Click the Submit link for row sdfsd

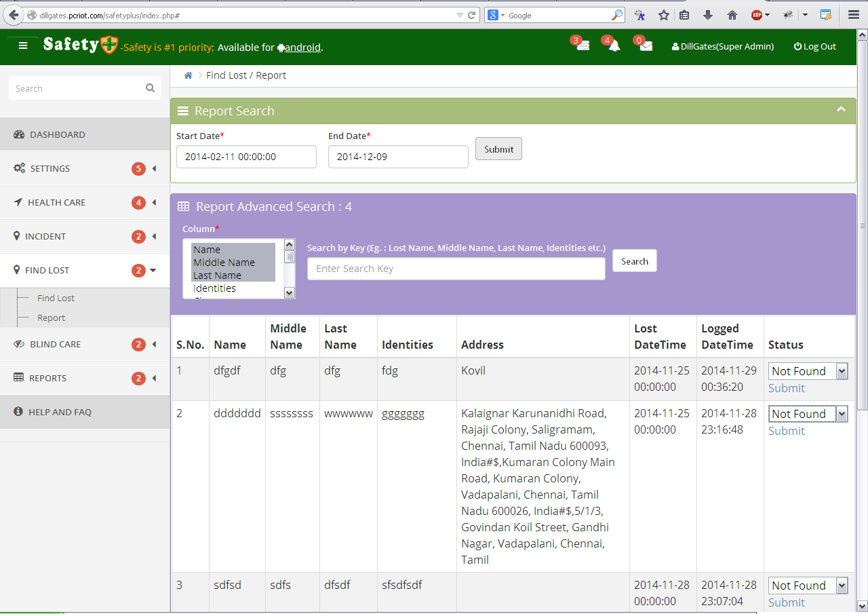pos(786,602)
